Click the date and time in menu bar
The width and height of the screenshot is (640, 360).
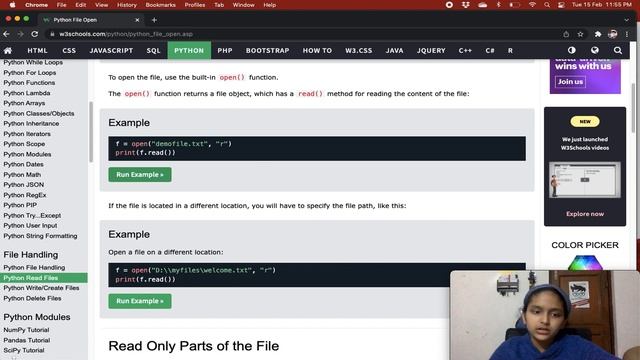tap(601, 5)
